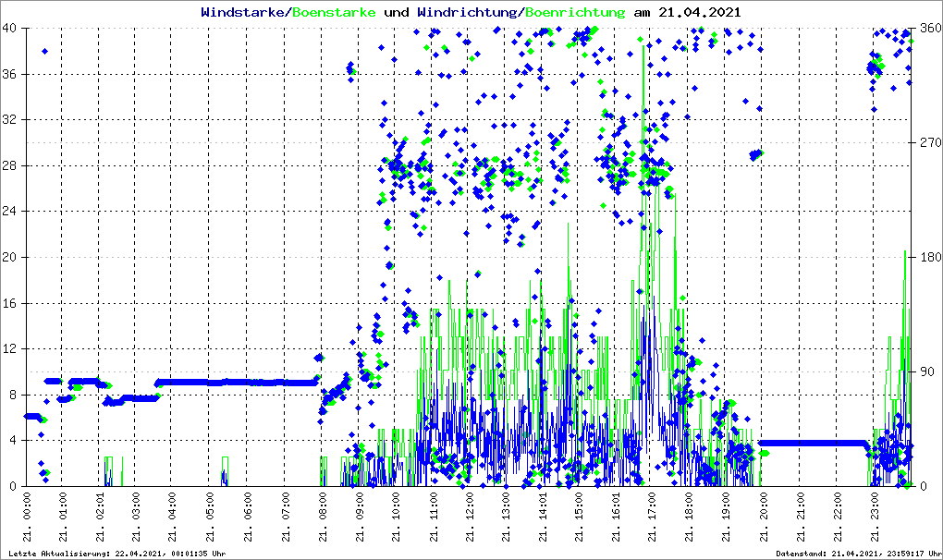
Task: Select the 270 degree label on right axis
Action: pyautogui.click(x=928, y=142)
